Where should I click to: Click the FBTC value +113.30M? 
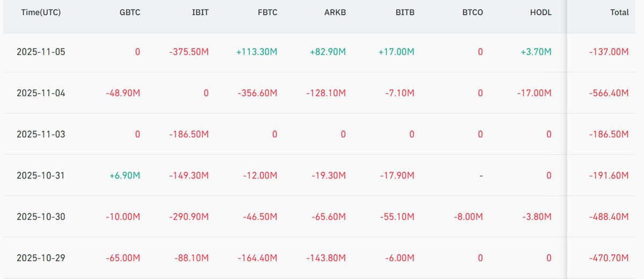257,52
